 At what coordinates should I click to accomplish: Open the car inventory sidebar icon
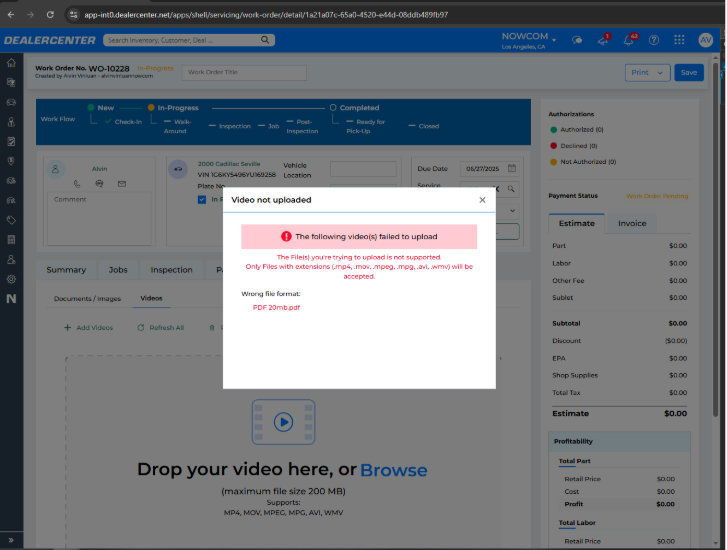tap(11, 102)
